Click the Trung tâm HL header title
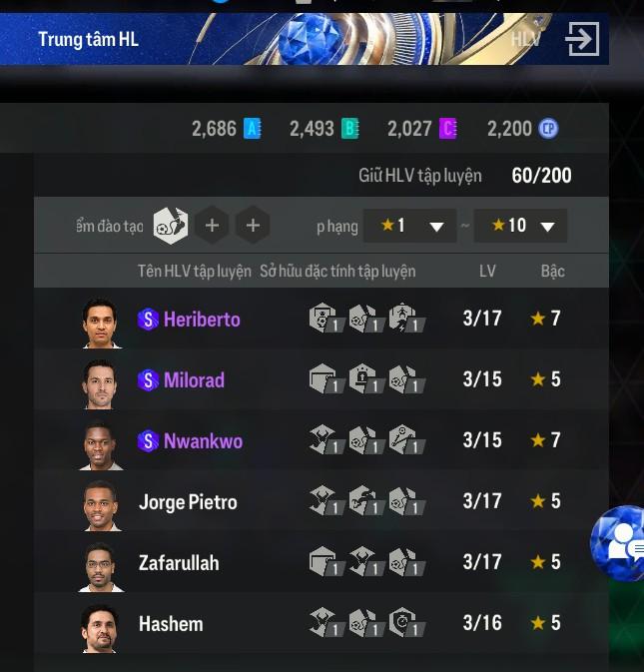This screenshot has height=672, width=644. [88, 39]
